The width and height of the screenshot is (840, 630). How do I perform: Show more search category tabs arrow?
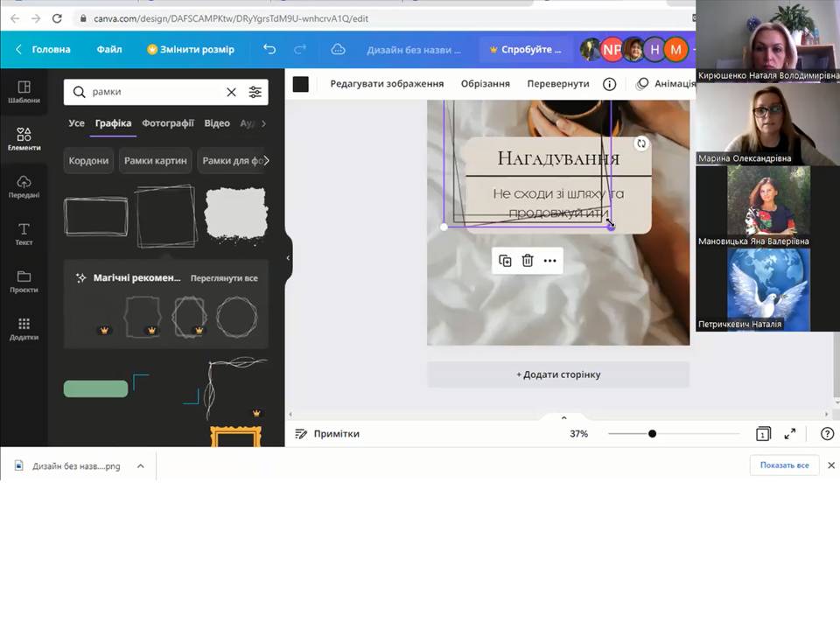coord(263,123)
